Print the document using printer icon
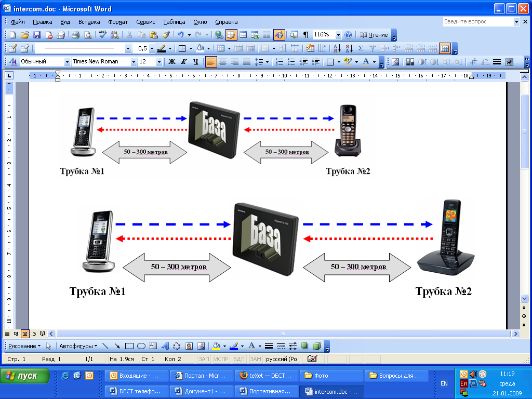 point(75,35)
